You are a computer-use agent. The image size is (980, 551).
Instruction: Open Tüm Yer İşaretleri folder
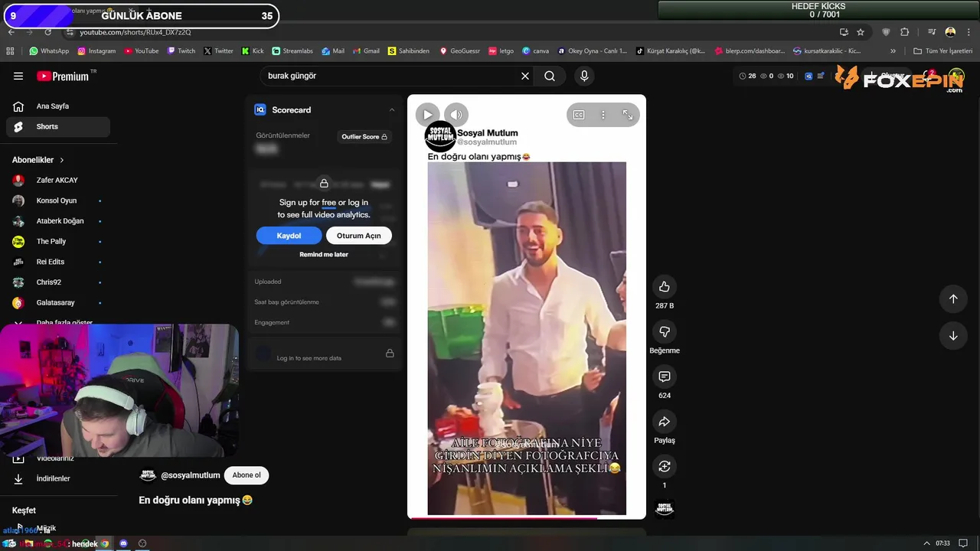[x=943, y=51]
